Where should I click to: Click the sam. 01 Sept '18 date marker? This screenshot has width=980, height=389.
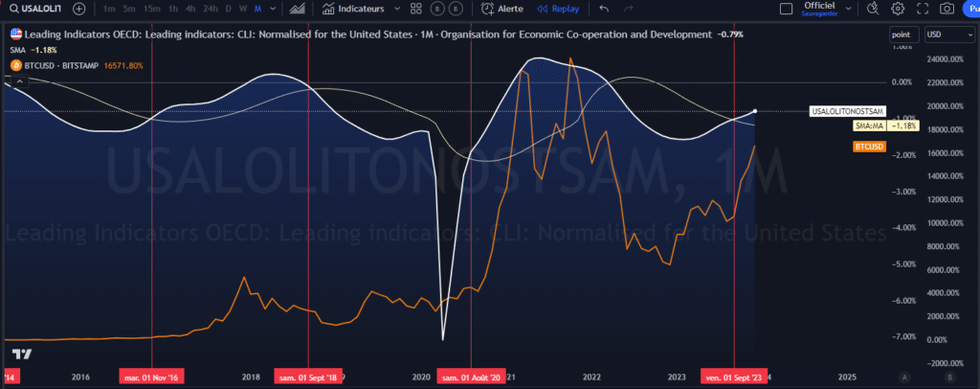point(308,378)
